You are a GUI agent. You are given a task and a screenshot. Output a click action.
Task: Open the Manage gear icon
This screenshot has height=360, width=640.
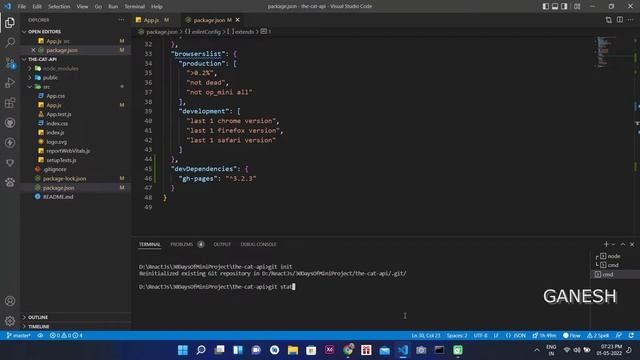click(x=10, y=321)
